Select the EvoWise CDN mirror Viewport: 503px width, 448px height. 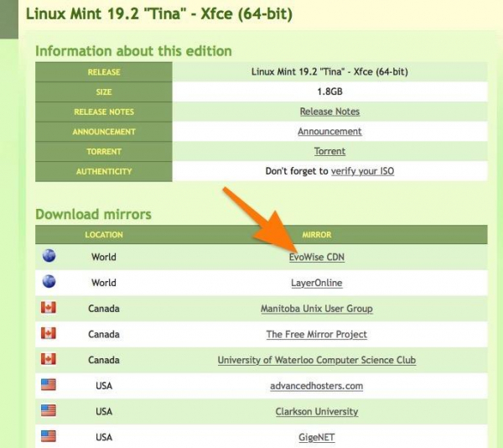pos(317,257)
